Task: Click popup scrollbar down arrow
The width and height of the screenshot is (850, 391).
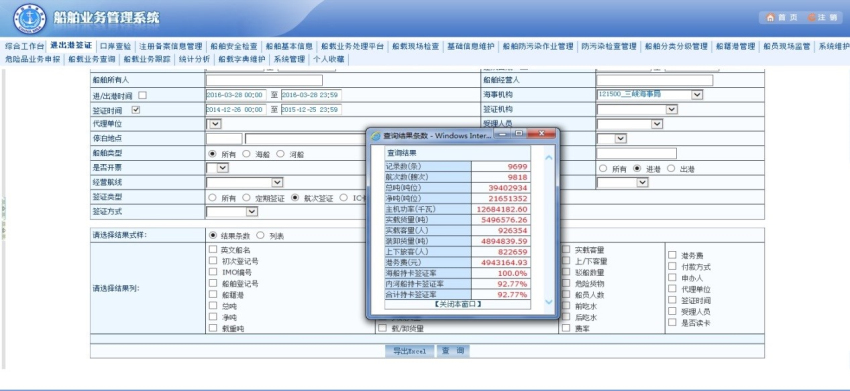Action: [x=549, y=302]
